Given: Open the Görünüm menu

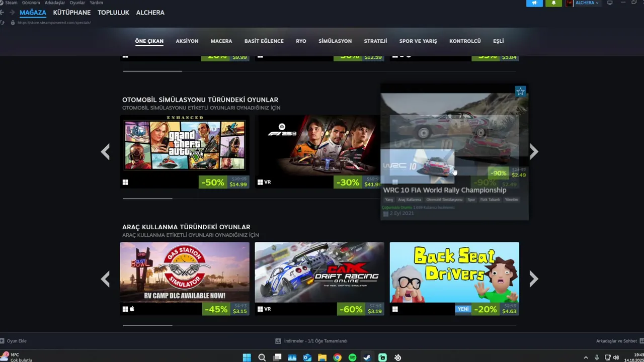Looking at the screenshot, I should (31, 3).
